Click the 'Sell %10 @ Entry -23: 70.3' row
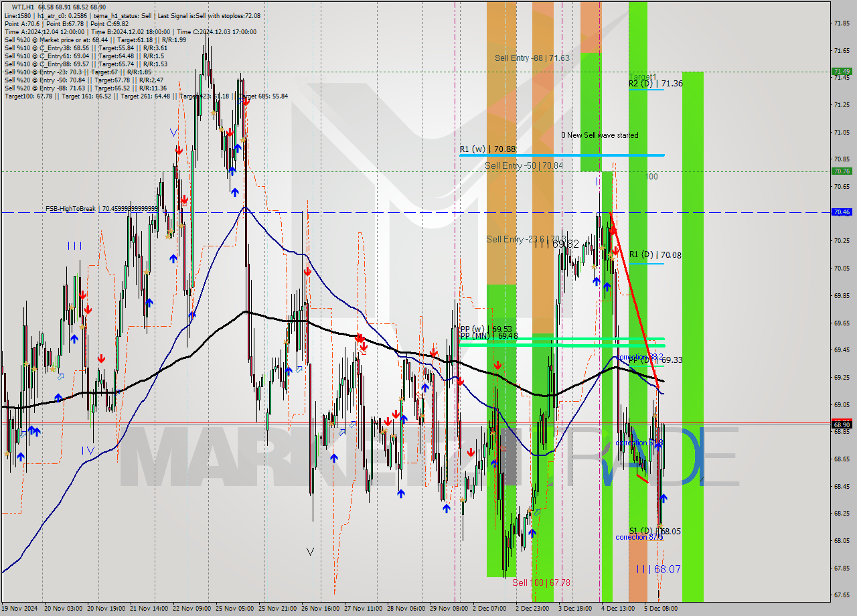Screen dimensions: 857x616 tap(78, 72)
